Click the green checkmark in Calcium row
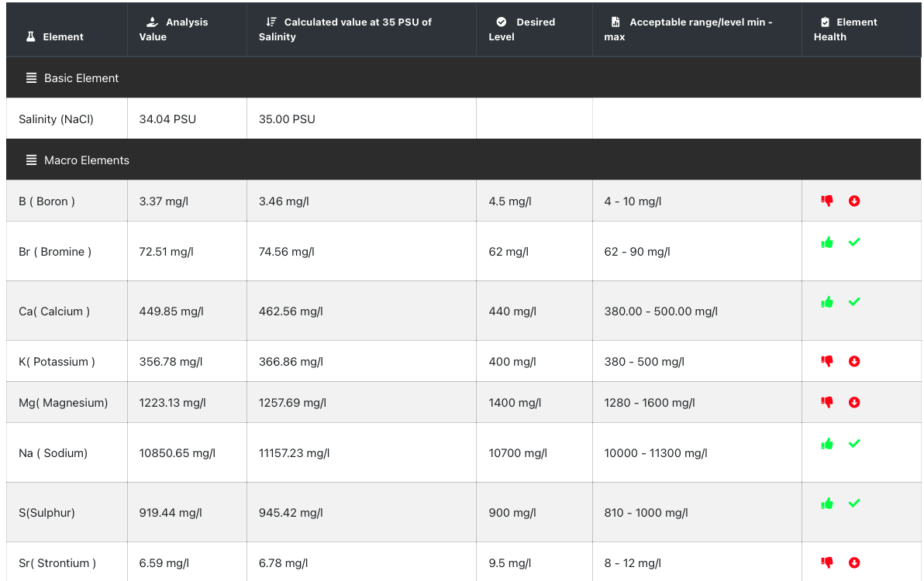The width and height of the screenshot is (924, 581). click(854, 301)
